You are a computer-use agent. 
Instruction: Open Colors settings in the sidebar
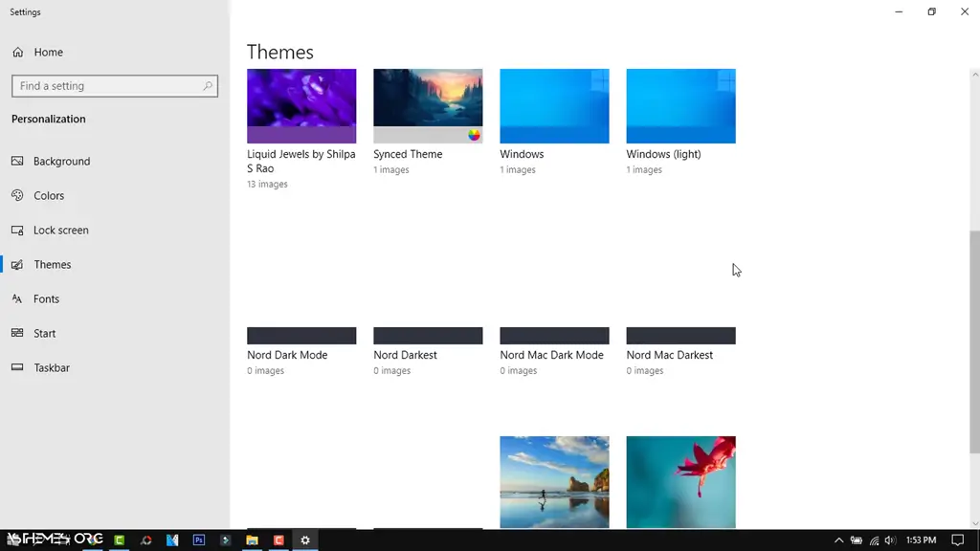[50, 195]
